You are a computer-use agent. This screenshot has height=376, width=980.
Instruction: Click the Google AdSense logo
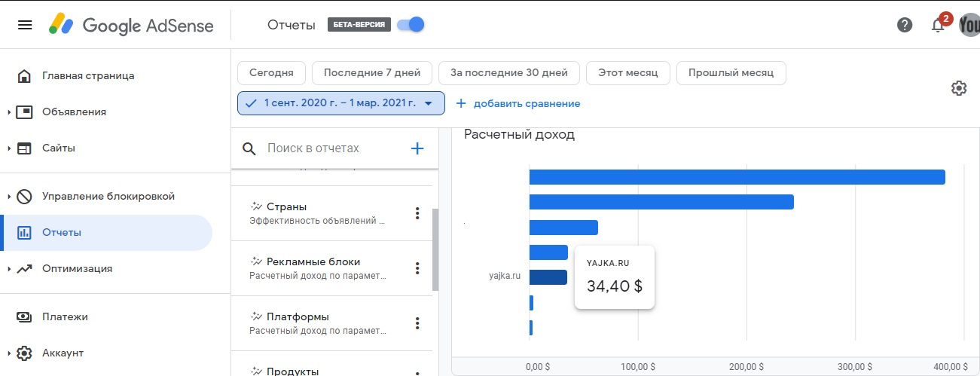(131, 25)
